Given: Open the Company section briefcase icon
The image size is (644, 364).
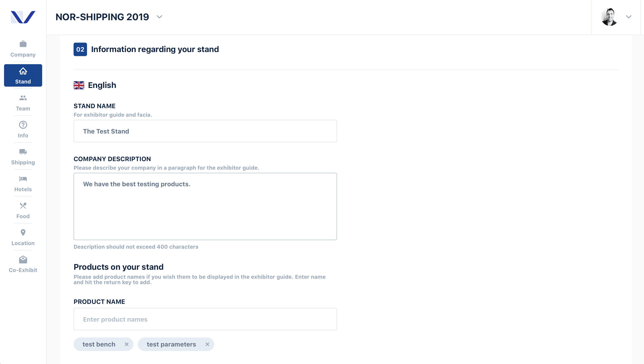Looking at the screenshot, I should (23, 44).
